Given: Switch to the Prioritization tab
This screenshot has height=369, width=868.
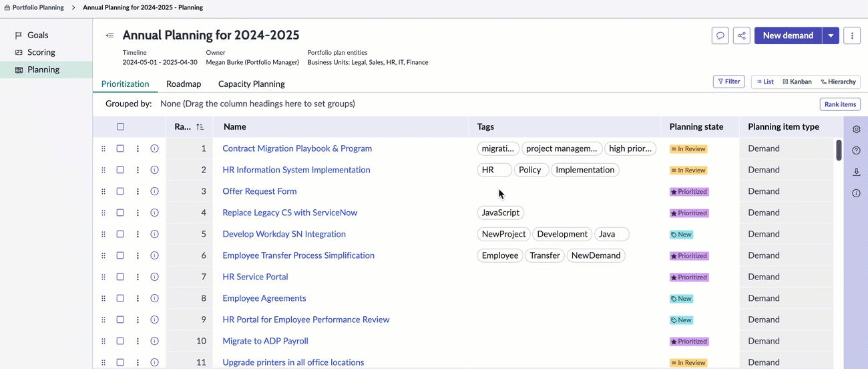Looking at the screenshot, I should click(x=125, y=84).
